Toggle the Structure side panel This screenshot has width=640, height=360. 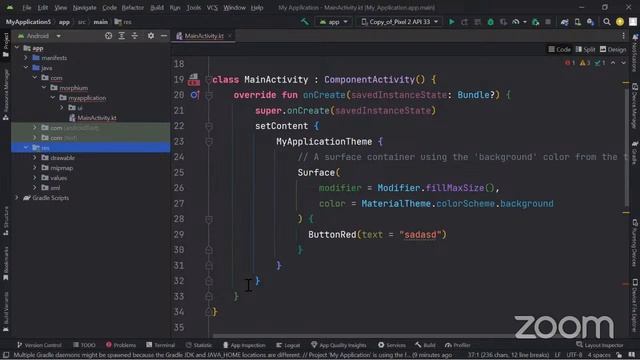[6, 221]
